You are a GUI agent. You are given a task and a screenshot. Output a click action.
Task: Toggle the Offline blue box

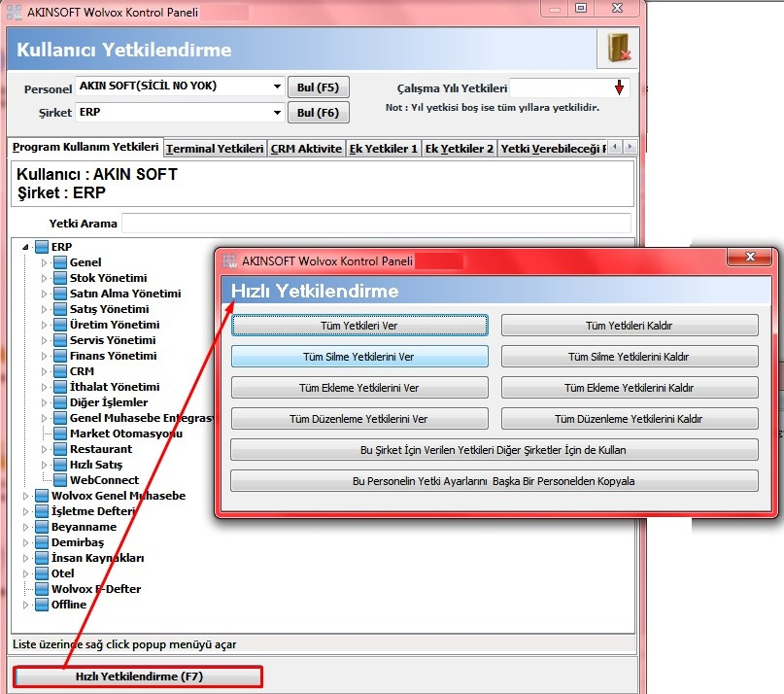pos(42,604)
